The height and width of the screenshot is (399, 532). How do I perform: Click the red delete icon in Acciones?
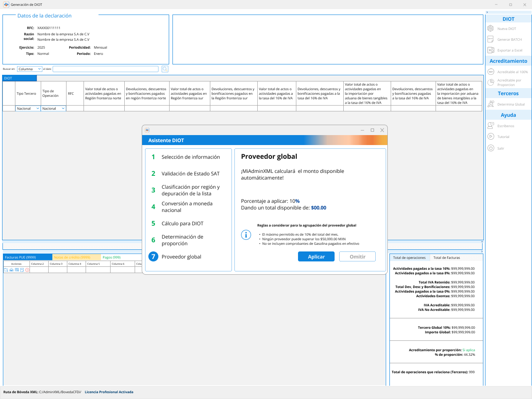pyautogui.click(x=27, y=270)
